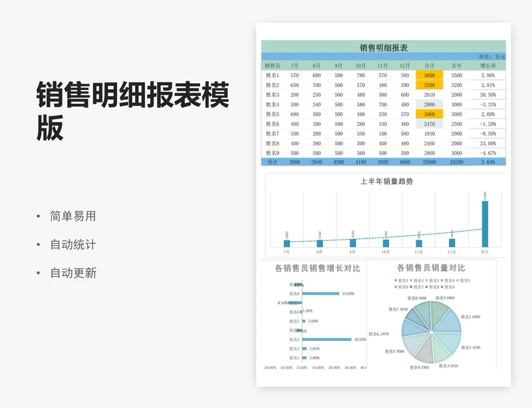
Task: Click the 23.00% growth rate cell
Action: [488, 143]
